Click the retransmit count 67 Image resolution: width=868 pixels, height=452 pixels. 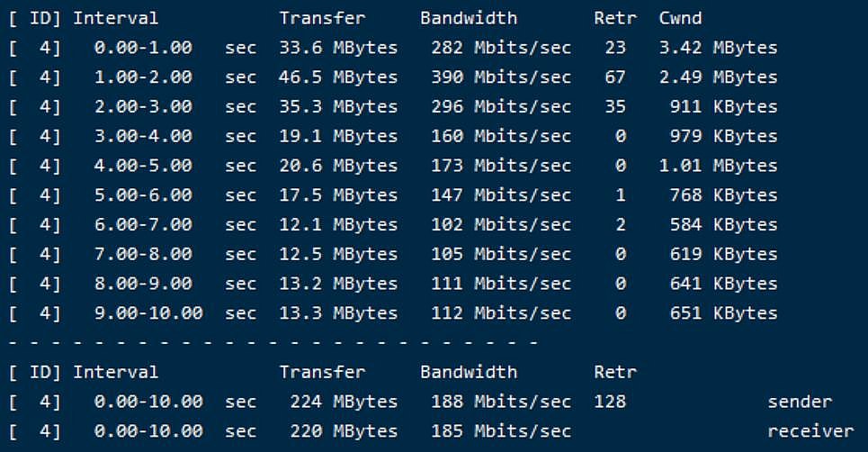click(x=615, y=77)
